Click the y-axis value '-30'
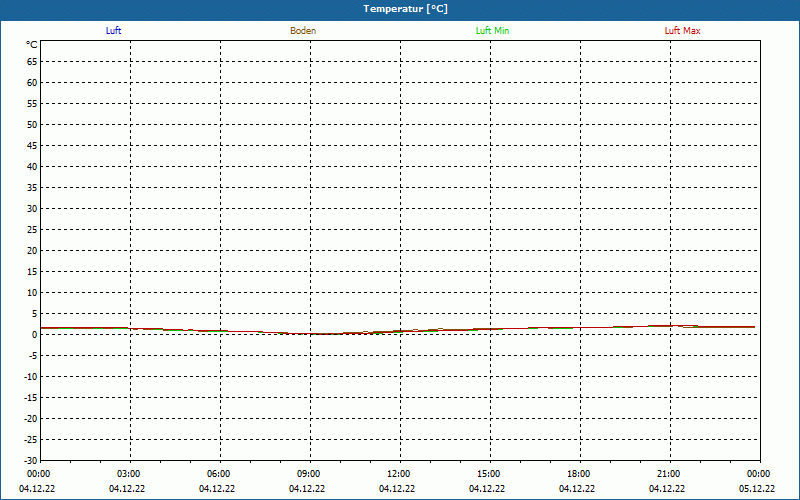The height and width of the screenshot is (500, 800). click(31, 461)
